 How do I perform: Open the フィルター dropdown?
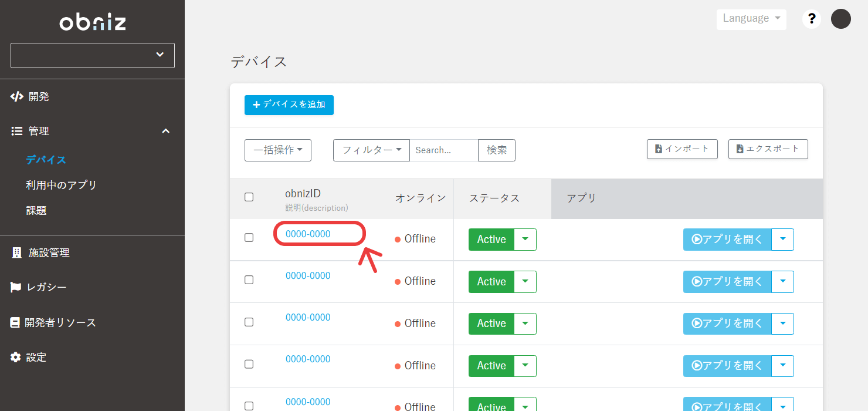[x=371, y=150]
